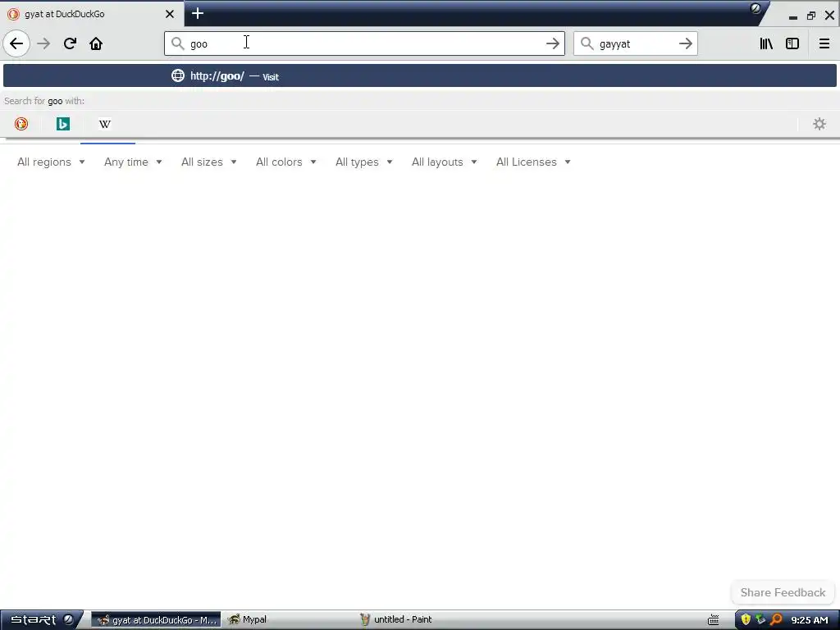This screenshot has height=630, width=840.
Task: Close the gyat at DuckDuckGo tab
Action: click(x=169, y=14)
